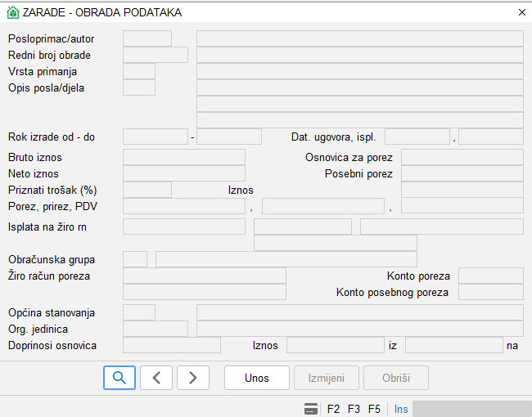Select the Priznati trošak (%) field
Screen dimensions: 532x417
click(147, 190)
